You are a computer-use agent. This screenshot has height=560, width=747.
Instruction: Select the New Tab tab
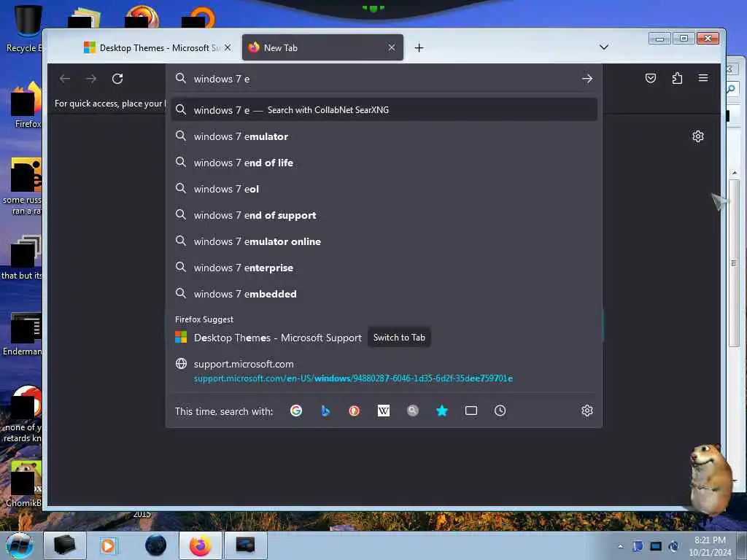tap(322, 47)
